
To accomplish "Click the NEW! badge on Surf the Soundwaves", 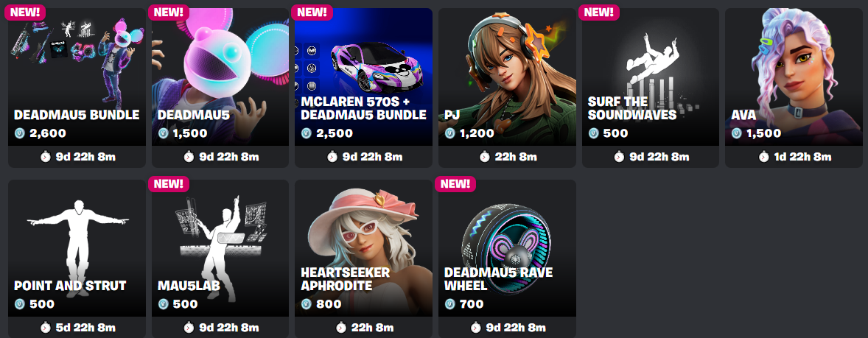I will click(x=599, y=13).
